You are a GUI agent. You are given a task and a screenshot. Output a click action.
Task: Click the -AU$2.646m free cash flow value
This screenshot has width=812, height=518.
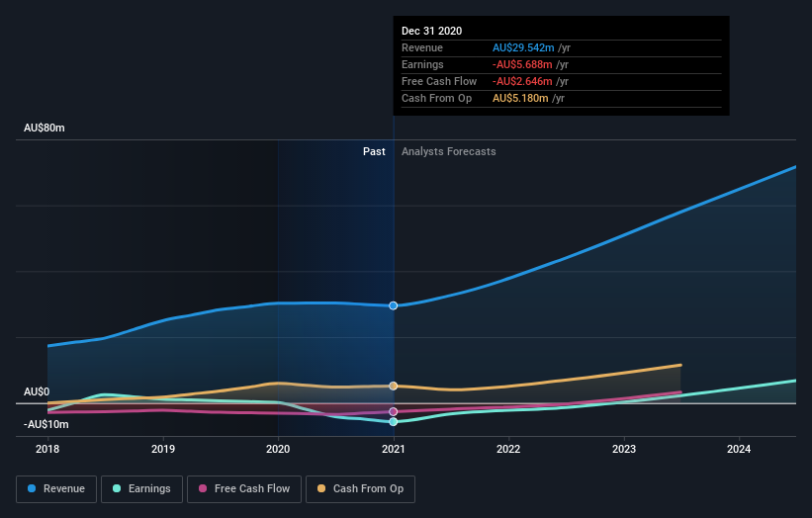point(522,81)
